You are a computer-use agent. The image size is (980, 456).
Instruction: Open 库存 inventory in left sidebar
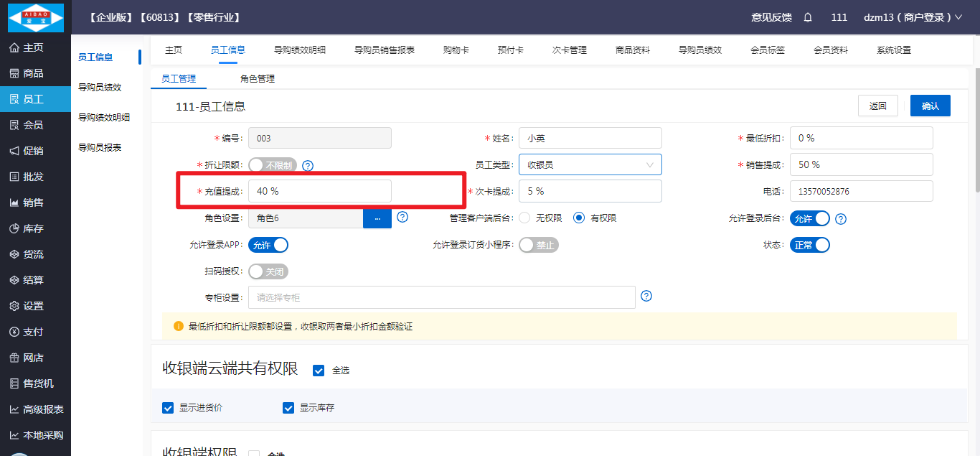coord(33,228)
